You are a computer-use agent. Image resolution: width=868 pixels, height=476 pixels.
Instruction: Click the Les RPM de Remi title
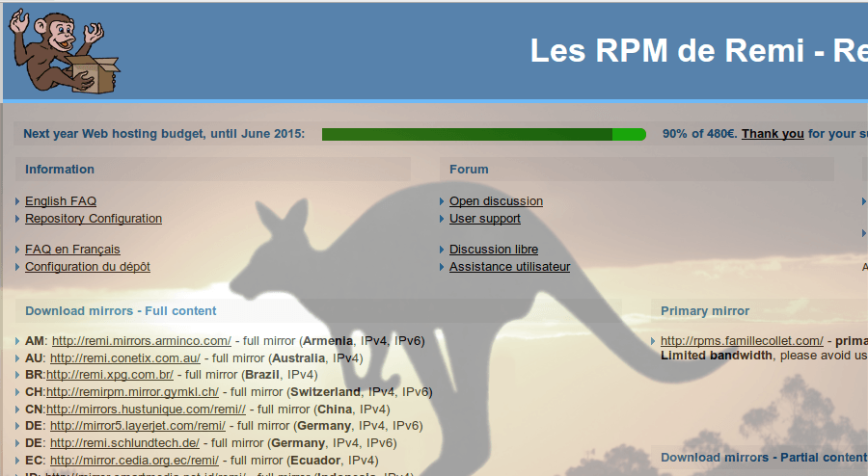tap(699, 51)
